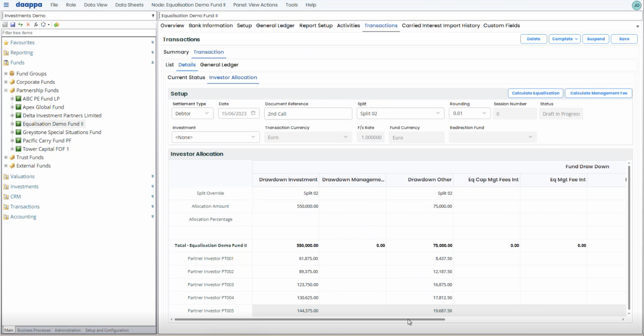Click the green P icon for Tower Capital FOF 1
Viewport: 644px width, 336px height.
coord(18,149)
